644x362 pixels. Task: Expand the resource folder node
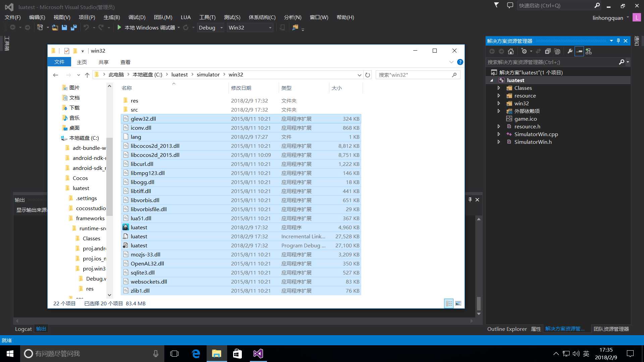pyautogui.click(x=499, y=96)
